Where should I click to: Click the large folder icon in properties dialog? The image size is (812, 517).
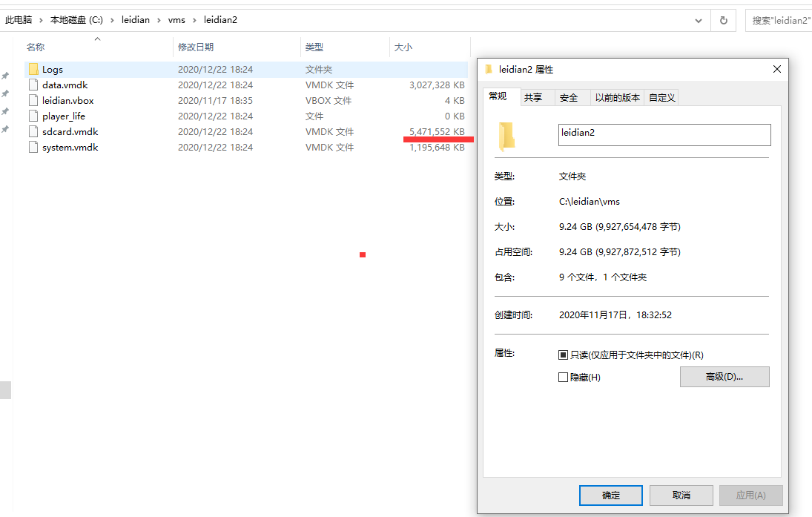506,136
